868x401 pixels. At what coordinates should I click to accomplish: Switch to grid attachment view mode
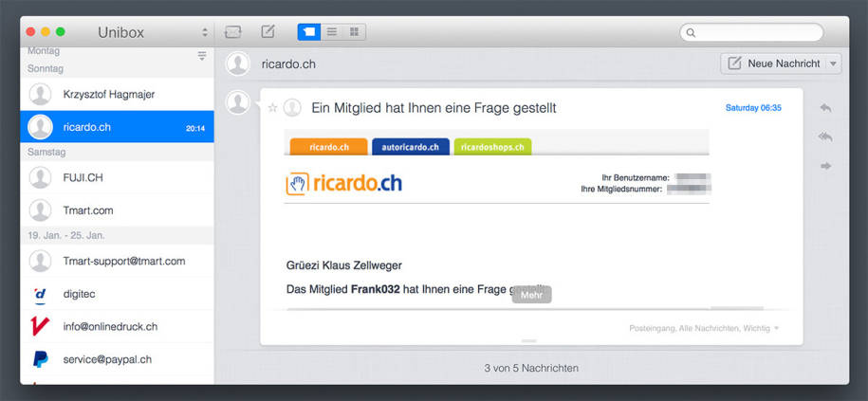354,32
